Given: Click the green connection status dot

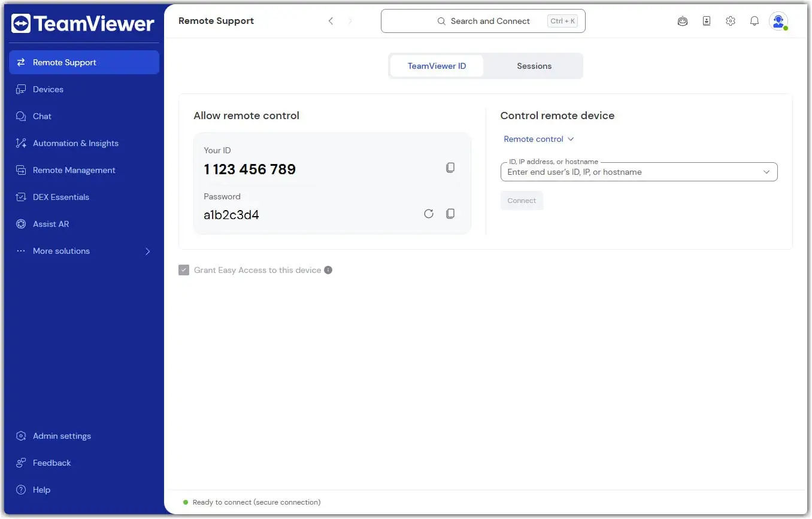Looking at the screenshot, I should point(186,502).
